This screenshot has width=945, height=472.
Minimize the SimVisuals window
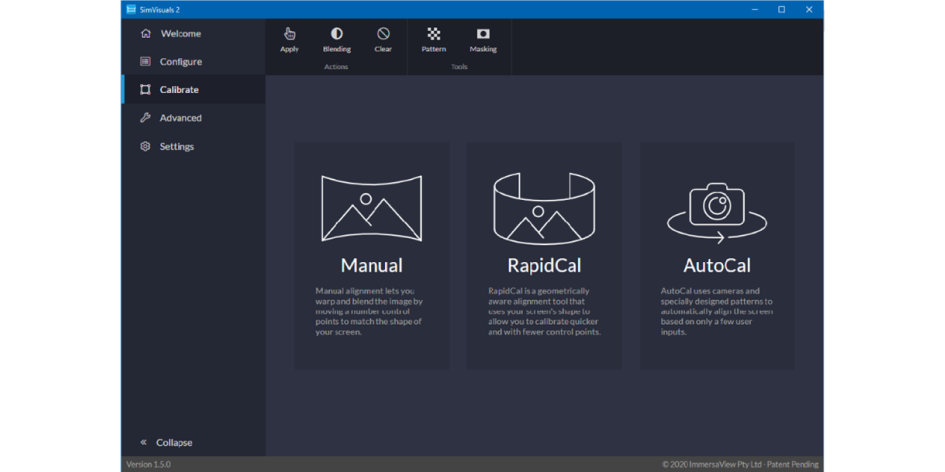[x=755, y=10]
